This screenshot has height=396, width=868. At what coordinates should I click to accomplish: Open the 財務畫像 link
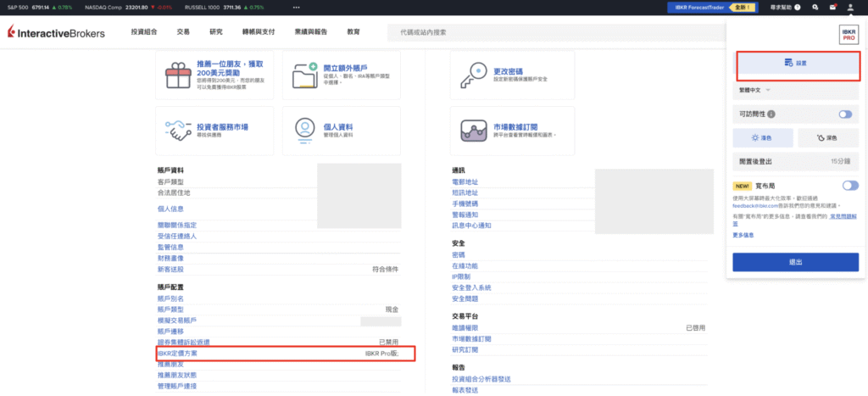pos(170,258)
